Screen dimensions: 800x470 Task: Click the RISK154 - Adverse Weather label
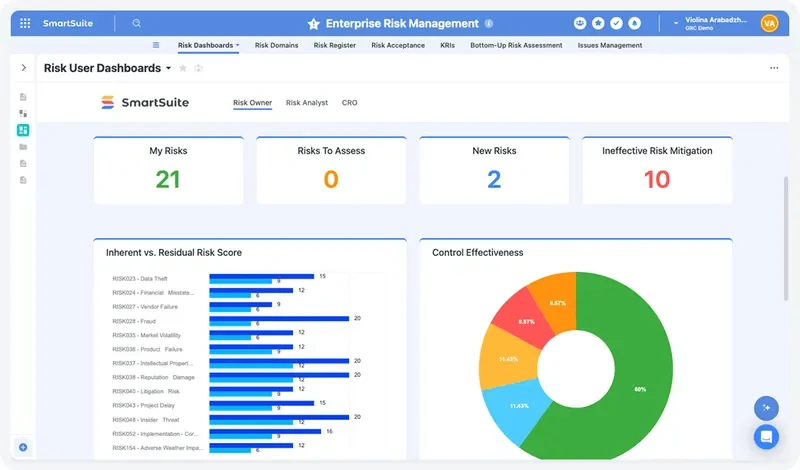pyautogui.click(x=158, y=448)
